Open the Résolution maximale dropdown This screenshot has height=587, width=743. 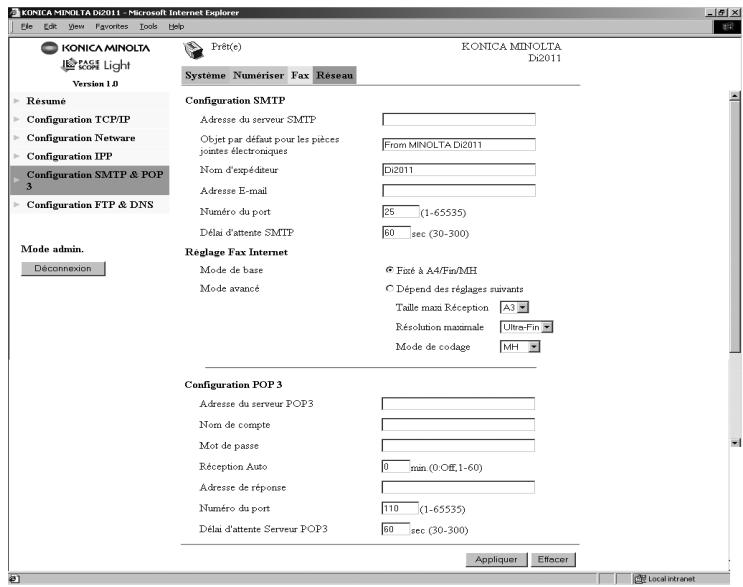click(526, 327)
